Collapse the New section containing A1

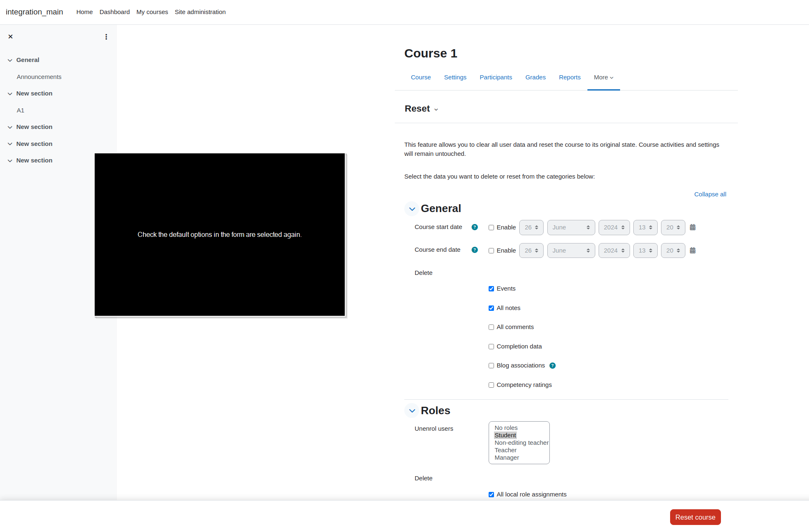10,94
